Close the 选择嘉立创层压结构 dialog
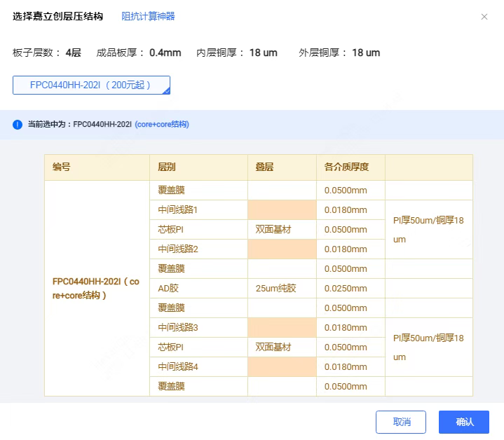504x440 pixels. pyautogui.click(x=484, y=17)
